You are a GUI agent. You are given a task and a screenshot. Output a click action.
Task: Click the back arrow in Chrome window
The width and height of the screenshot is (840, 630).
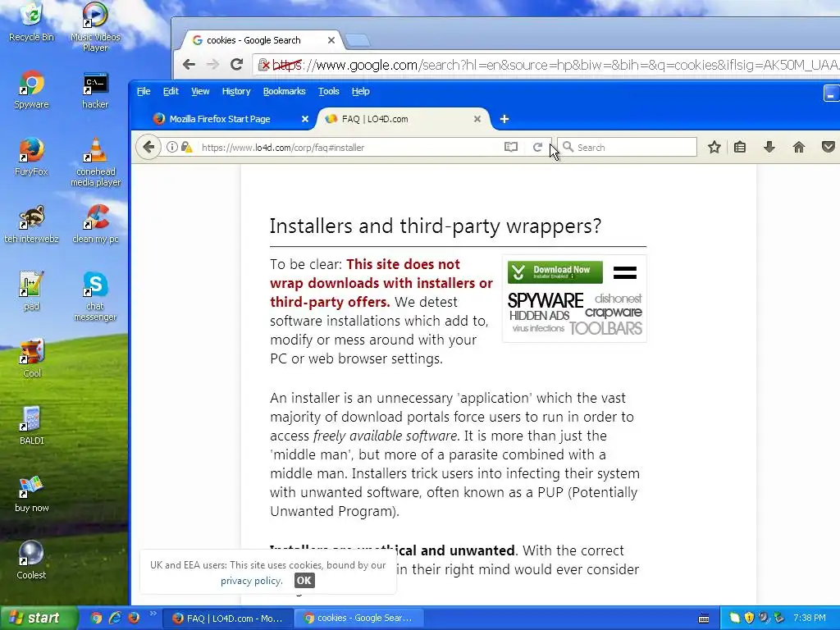(x=189, y=65)
